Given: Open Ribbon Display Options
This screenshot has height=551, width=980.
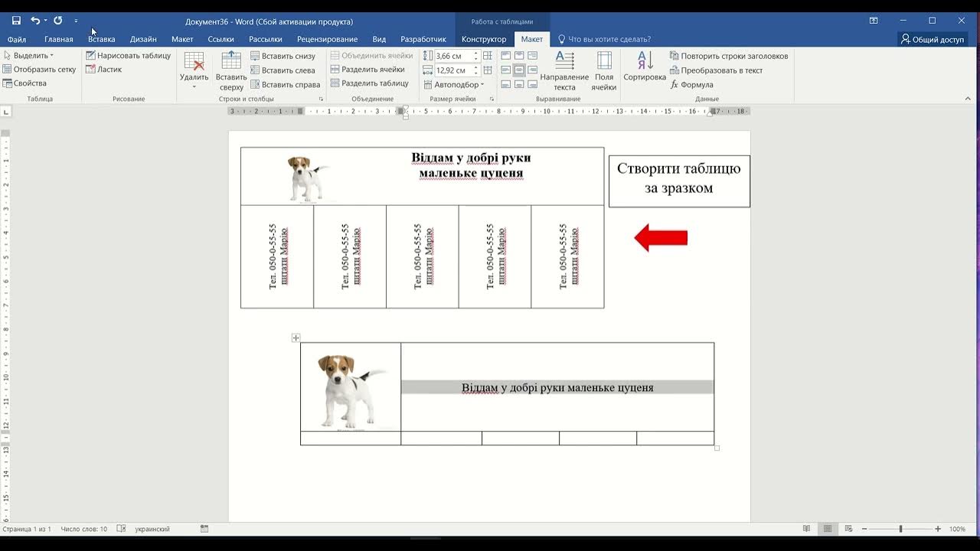Looking at the screenshot, I should [x=874, y=21].
